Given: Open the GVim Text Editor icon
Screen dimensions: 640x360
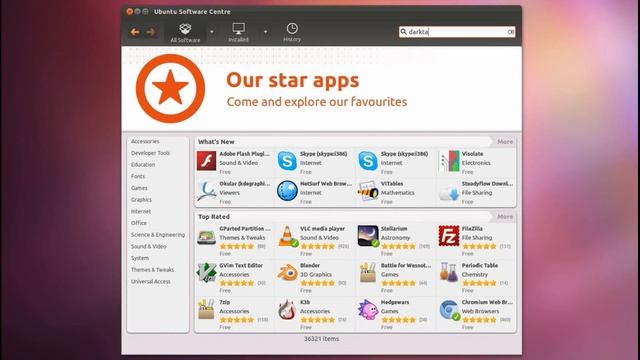Looking at the screenshot, I should (207, 272).
